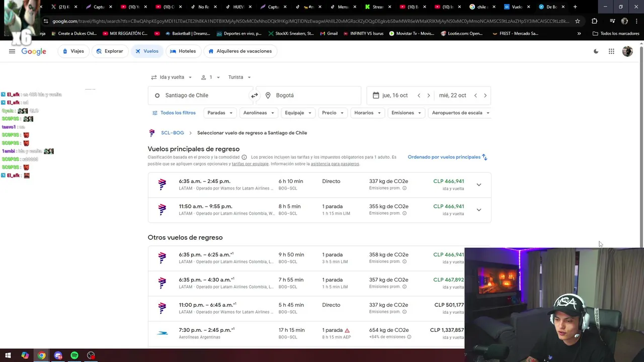Open 'Todos los marcadores' bookmarks folder
Image resolution: width=644 pixels, height=362 pixels.
615,34
